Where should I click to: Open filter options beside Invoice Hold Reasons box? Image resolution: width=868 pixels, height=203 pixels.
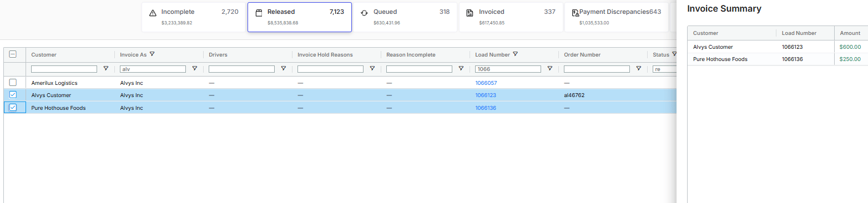372,69
